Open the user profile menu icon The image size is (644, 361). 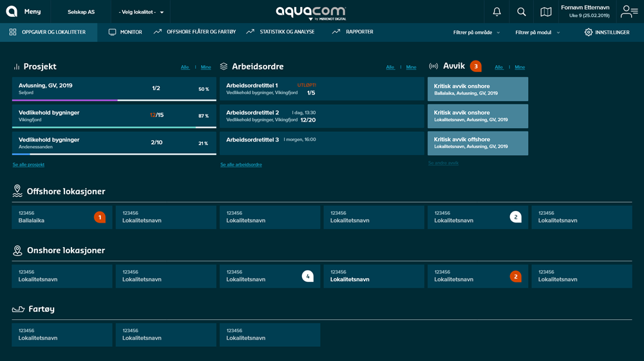(629, 12)
